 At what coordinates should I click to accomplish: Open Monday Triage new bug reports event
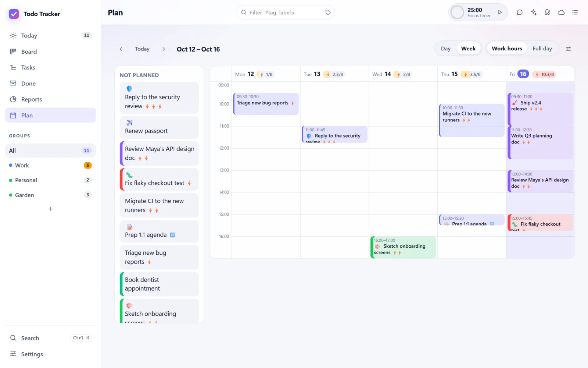(266, 104)
